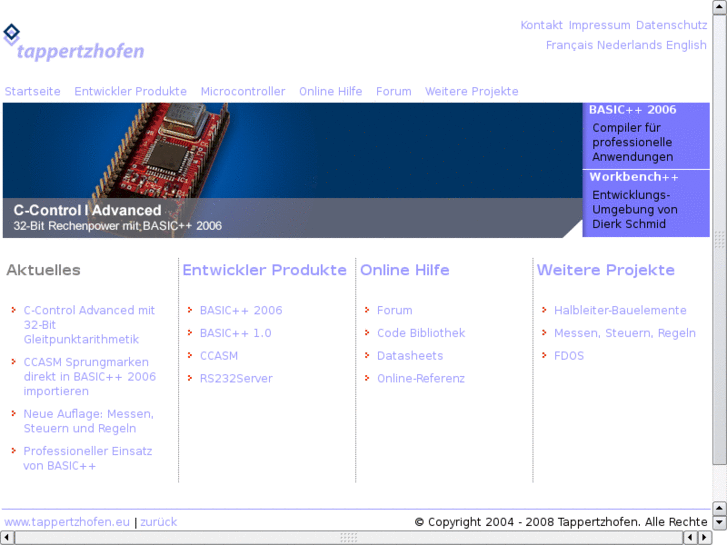Click the zurück footer link
Viewport: 727px width, 545px height.
159,522
